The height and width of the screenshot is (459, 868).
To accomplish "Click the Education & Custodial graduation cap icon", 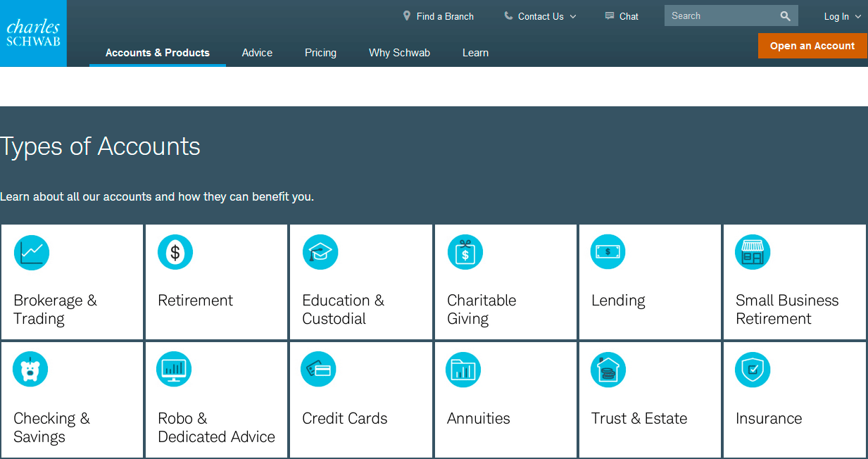I will tap(320, 252).
